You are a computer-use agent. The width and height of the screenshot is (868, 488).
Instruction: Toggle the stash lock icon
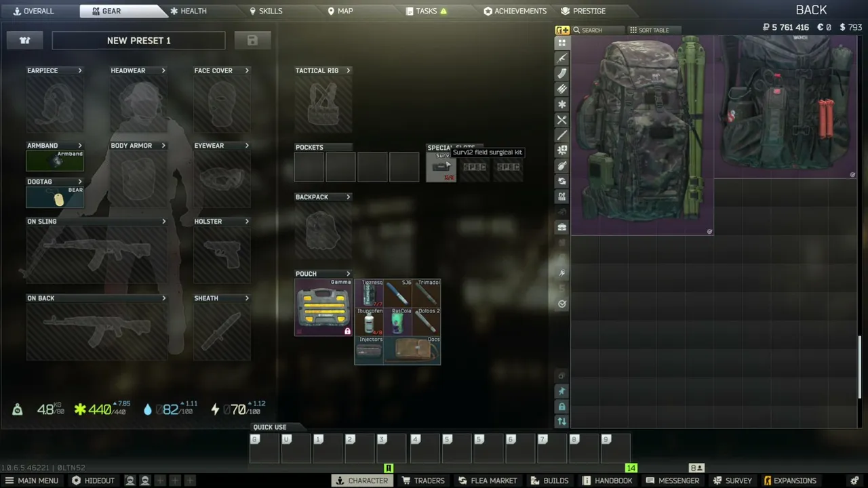(x=562, y=407)
